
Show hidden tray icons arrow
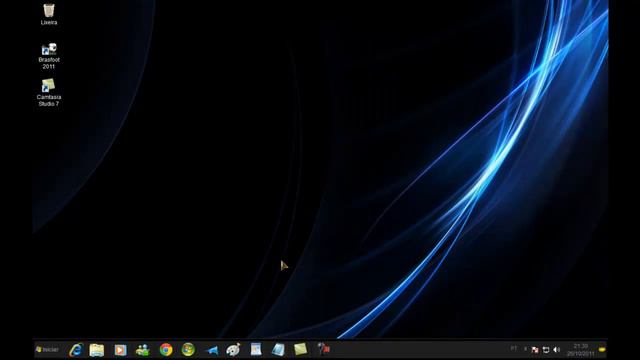pos(525,349)
